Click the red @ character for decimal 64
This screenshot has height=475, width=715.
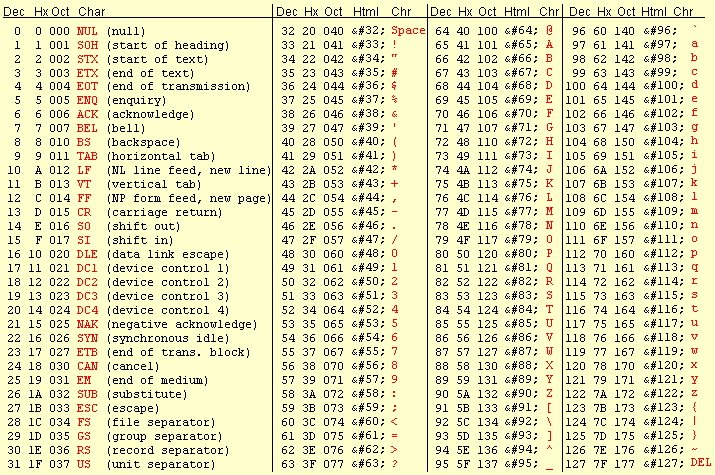549,31
